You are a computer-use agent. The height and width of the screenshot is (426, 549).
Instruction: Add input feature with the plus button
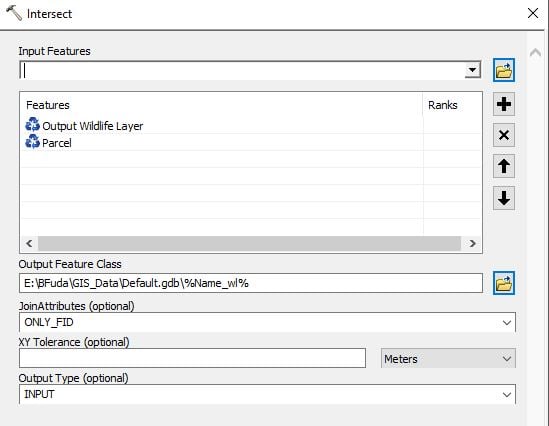click(503, 104)
